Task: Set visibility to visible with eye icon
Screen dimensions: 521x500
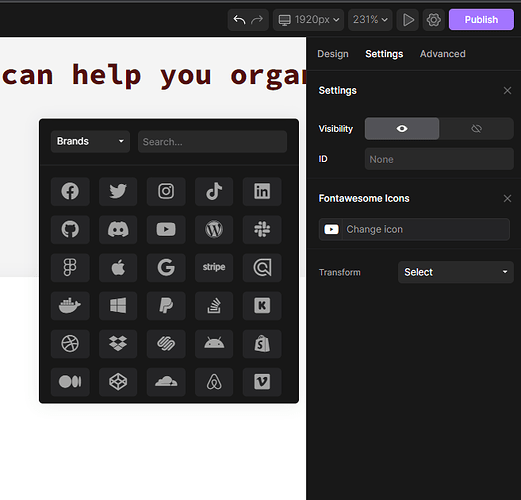Action: 402,129
